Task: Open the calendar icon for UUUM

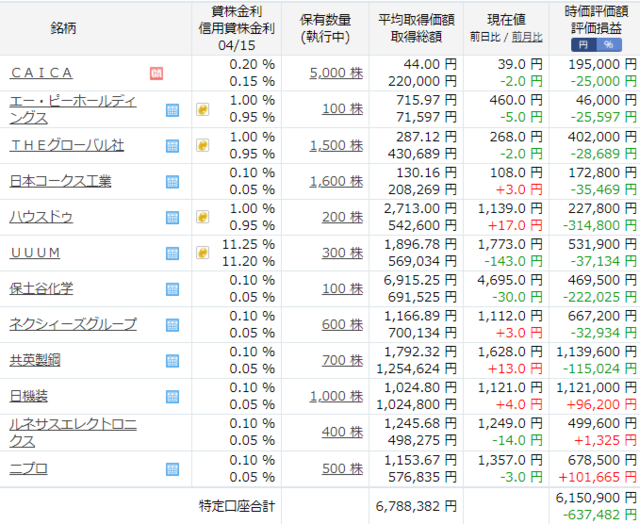Action: [173, 253]
